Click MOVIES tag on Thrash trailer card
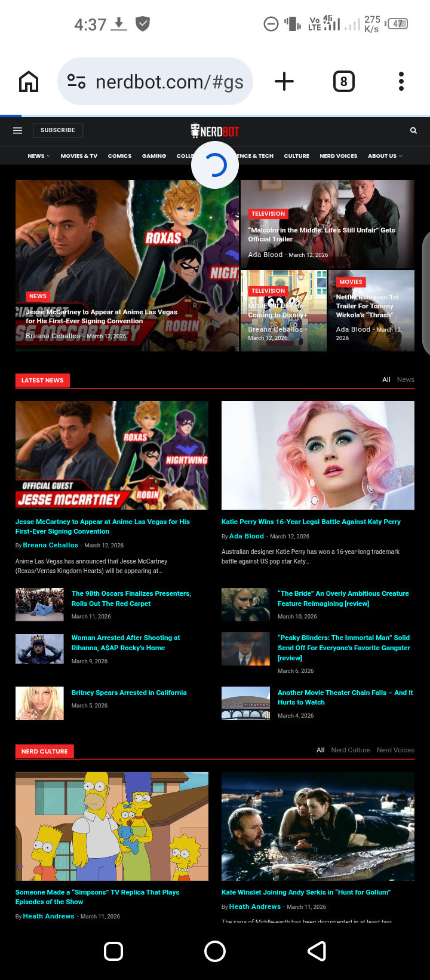430x980 pixels. pyautogui.click(x=351, y=282)
